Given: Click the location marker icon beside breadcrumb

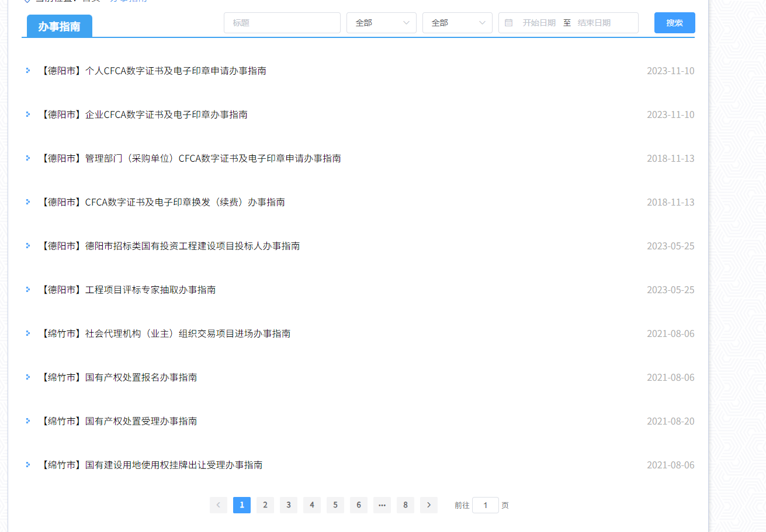Looking at the screenshot, I should tap(27, 1).
